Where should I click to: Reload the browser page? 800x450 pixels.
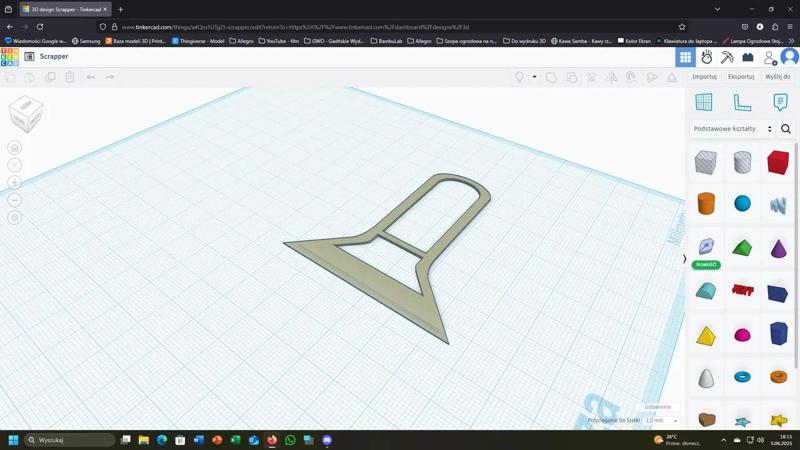click(40, 27)
